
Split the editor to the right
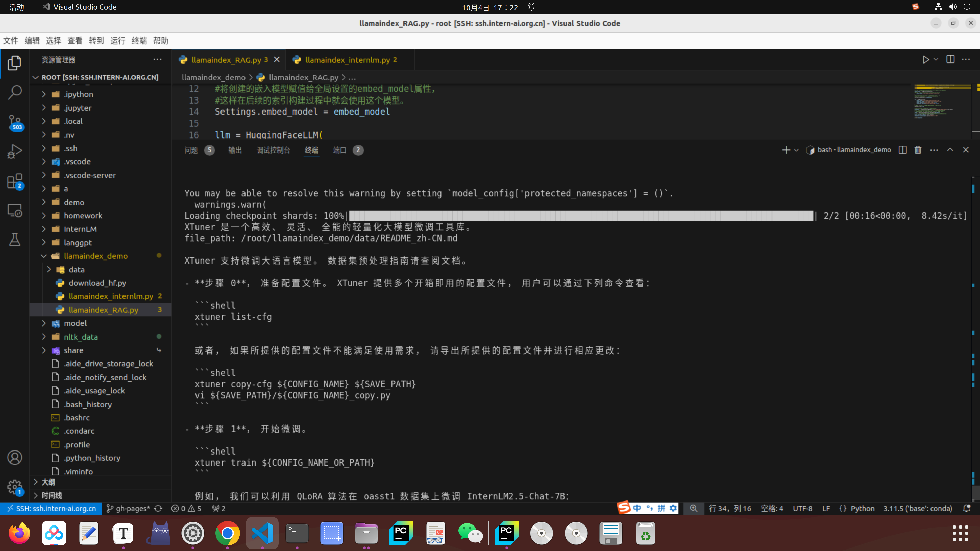[950, 60]
